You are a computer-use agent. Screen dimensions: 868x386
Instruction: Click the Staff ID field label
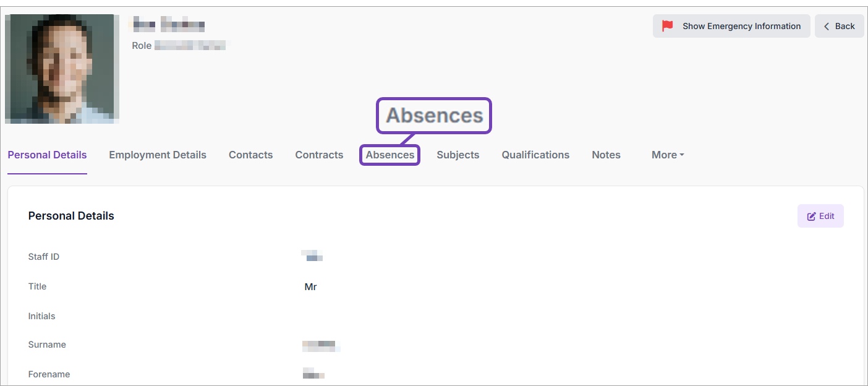click(44, 257)
